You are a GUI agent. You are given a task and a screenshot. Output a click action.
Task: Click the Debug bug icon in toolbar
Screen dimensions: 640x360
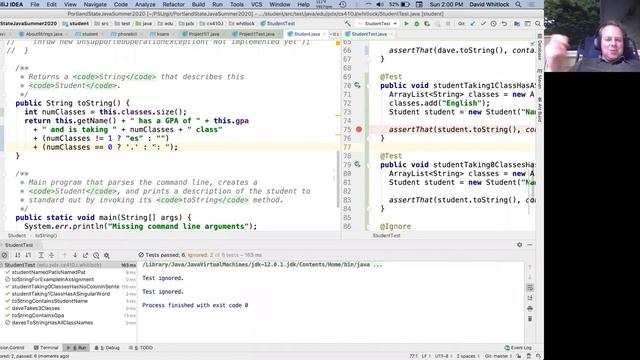417,24
